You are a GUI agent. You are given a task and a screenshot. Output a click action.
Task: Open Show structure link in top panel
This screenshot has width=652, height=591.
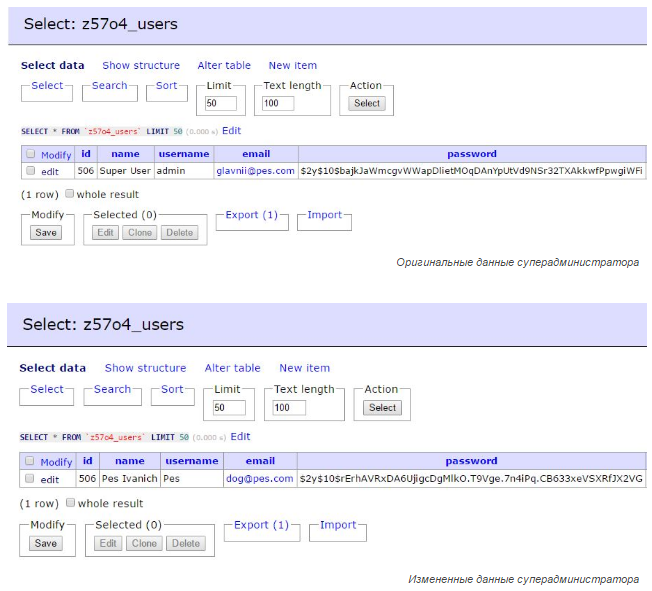(x=141, y=65)
